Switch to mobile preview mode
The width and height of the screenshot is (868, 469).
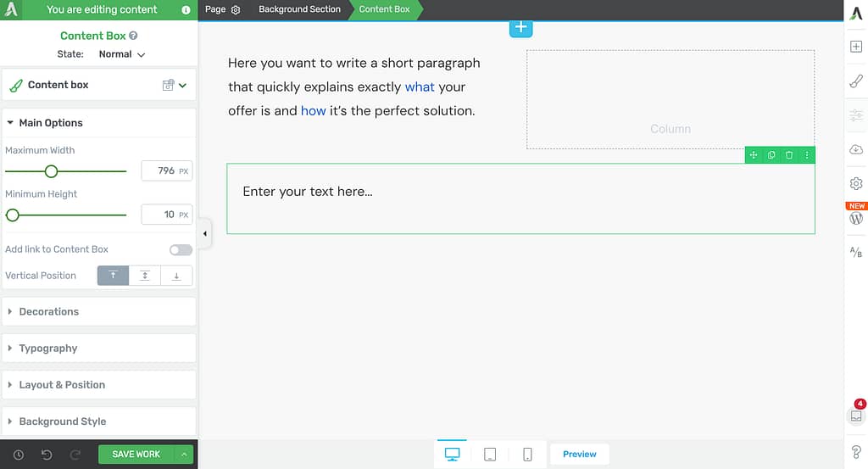527,454
